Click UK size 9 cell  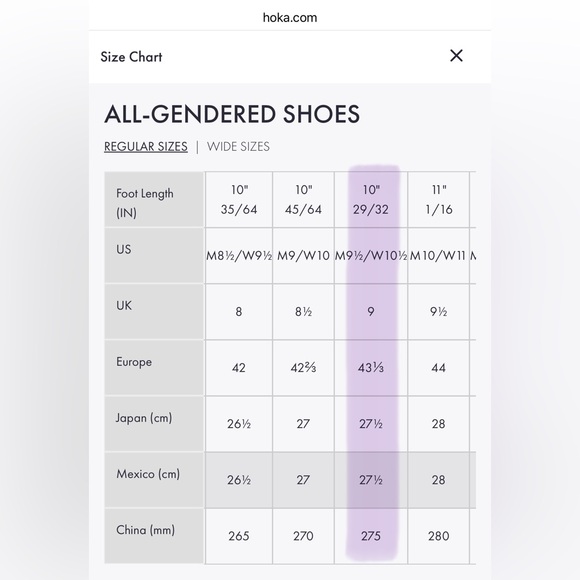point(371,312)
